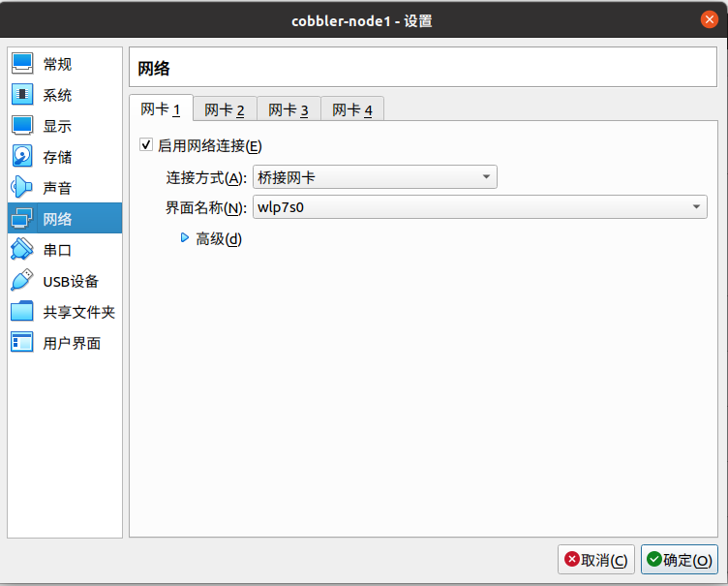Switch to the 网卡 2 tab
728x586 pixels.
[x=224, y=109]
